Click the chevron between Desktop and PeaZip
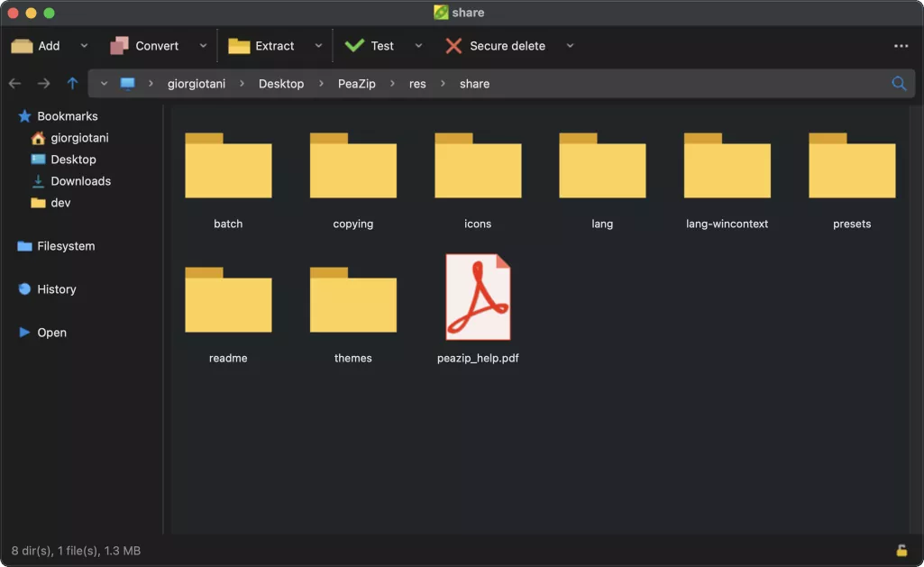Screen dimensions: 924x567 point(321,84)
